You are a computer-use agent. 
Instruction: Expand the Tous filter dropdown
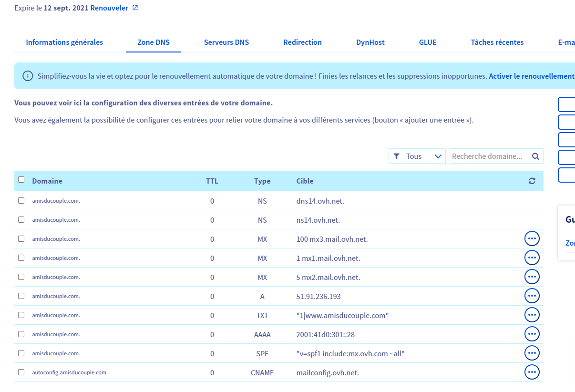pos(424,156)
